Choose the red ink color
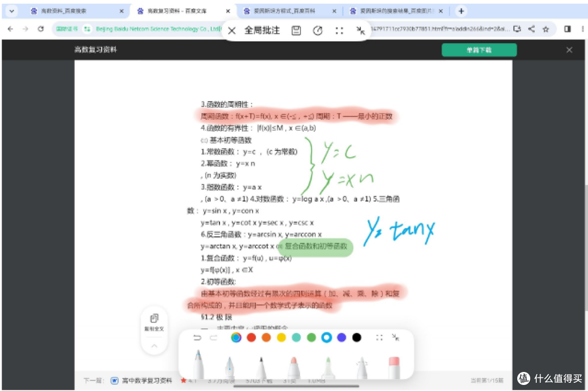This screenshot has height=391, width=588. [251, 338]
